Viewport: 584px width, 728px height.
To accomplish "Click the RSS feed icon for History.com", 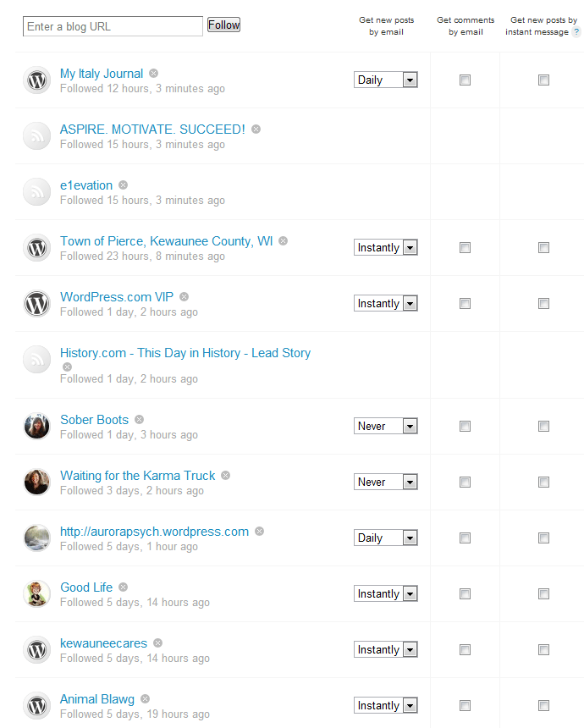I will 36,359.
